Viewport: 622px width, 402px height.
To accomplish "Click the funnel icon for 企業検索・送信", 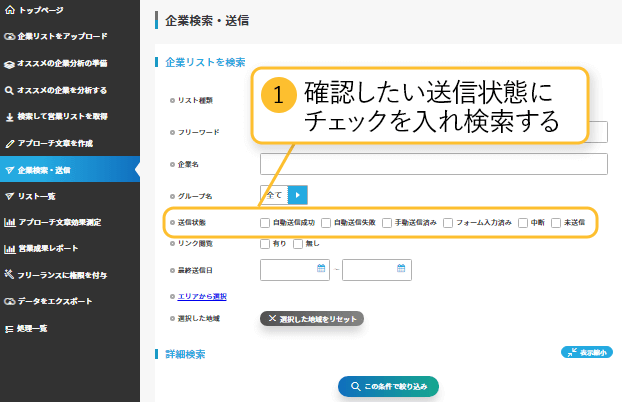I will pyautogui.click(x=10, y=170).
